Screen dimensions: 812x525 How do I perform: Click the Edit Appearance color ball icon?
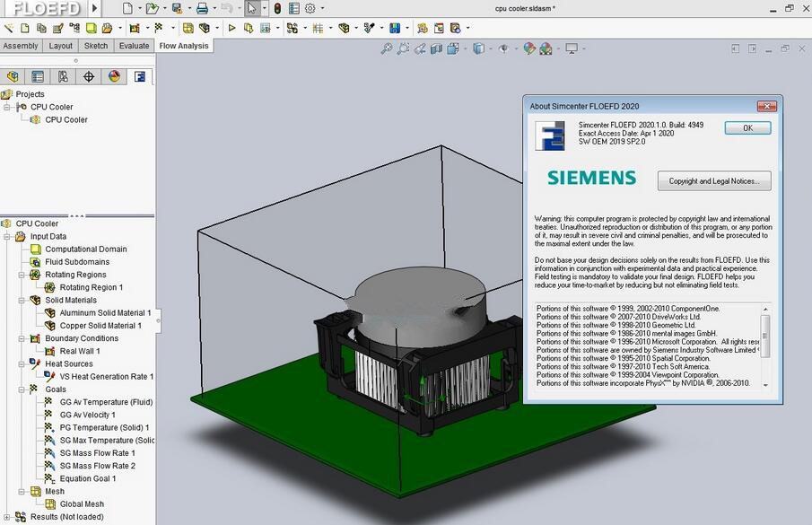(x=529, y=48)
